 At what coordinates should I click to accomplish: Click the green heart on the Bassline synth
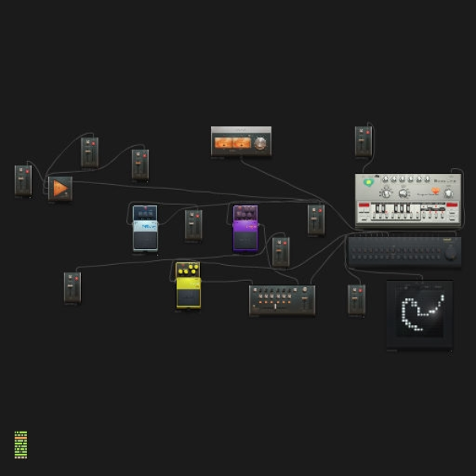coord(369,182)
